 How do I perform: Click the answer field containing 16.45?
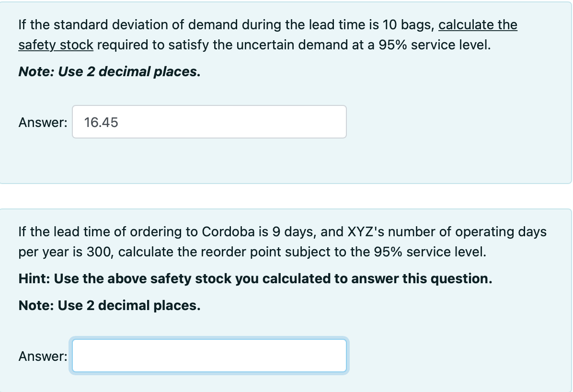click(x=209, y=122)
